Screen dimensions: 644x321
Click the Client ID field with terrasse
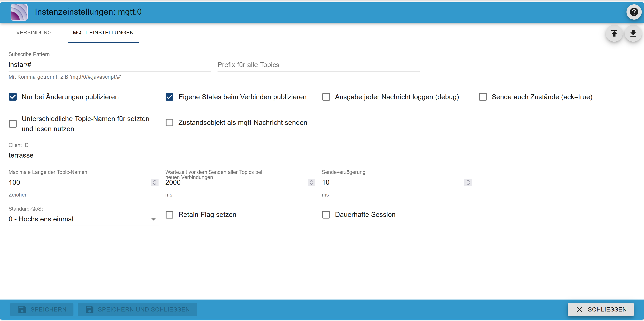click(83, 155)
